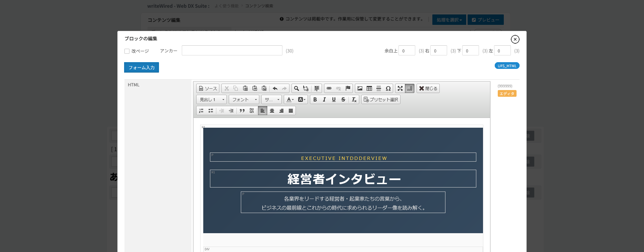This screenshot has width=644, height=252.
Task: Click the EXECUTIVE INTDDDERVIEW paragraph
Action: click(343, 157)
